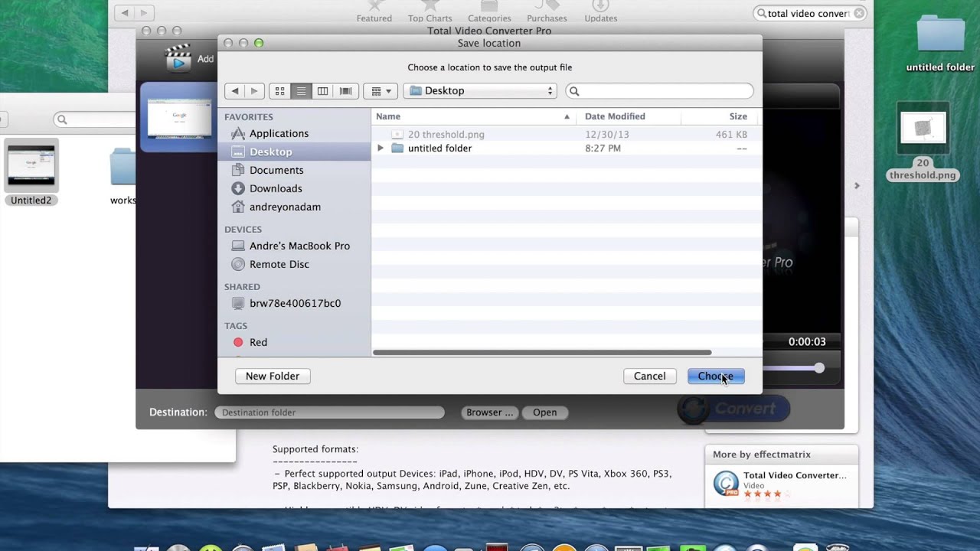Switch to icon view in dialog
The image size is (980, 551).
point(279,91)
